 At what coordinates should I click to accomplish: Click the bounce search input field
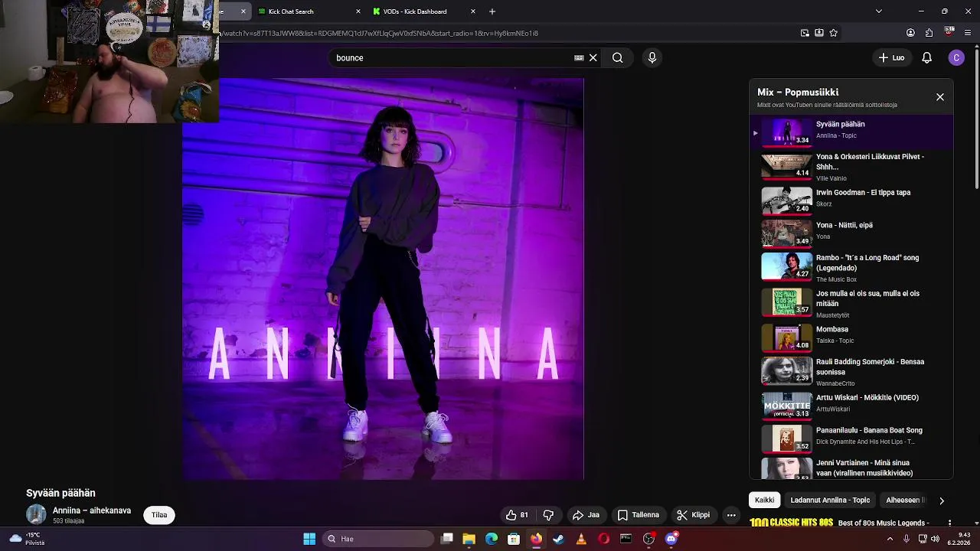tap(453, 57)
